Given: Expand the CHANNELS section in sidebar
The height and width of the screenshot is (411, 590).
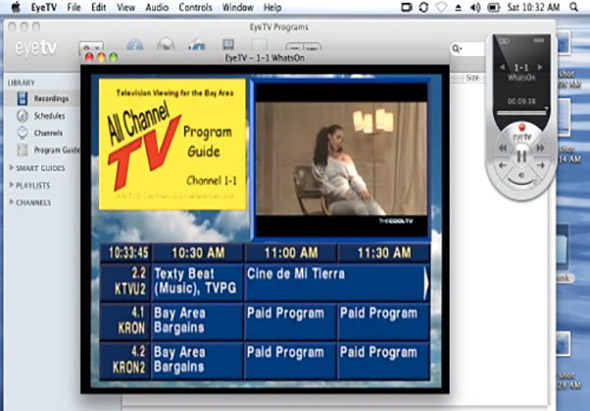Looking at the screenshot, I should pos(12,202).
